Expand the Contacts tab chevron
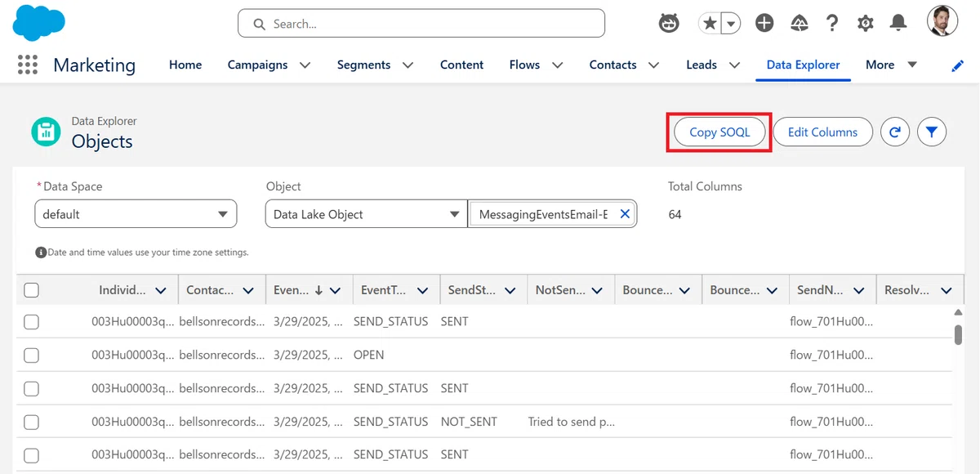 click(x=653, y=65)
